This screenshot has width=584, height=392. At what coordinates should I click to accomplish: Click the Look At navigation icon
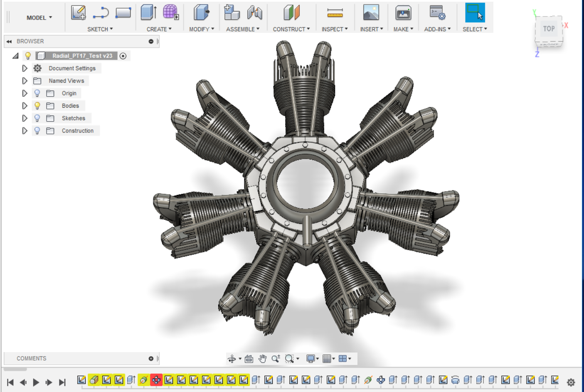click(249, 359)
